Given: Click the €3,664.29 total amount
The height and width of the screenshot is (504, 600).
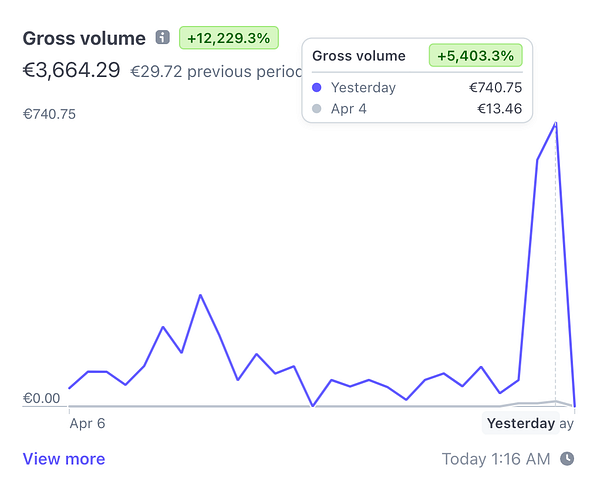Looking at the screenshot, I should [72, 70].
